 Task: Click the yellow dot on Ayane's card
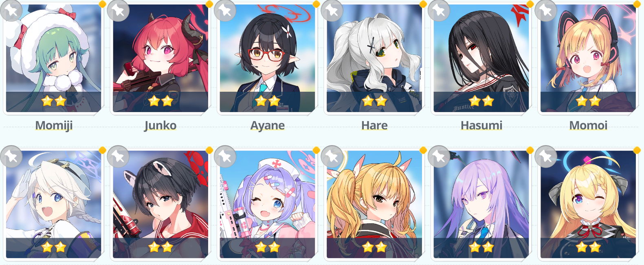[x=316, y=4]
